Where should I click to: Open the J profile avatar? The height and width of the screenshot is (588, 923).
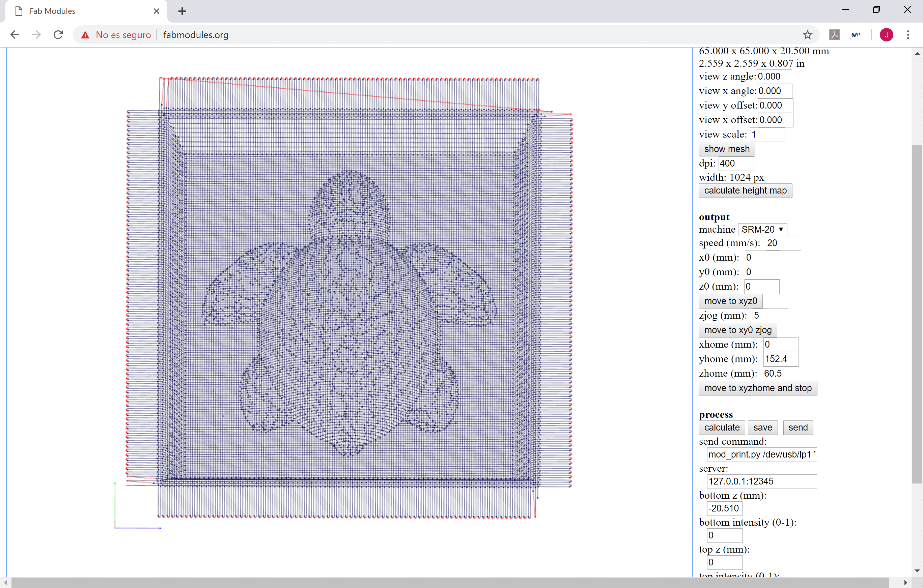886,35
